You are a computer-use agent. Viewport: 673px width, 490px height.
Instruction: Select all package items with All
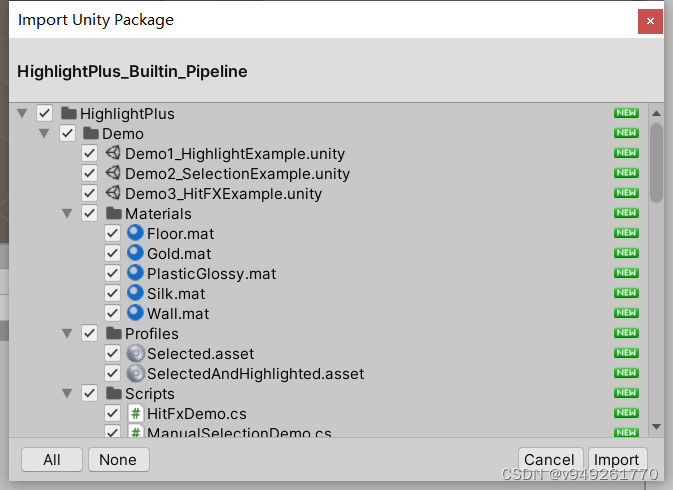[x=52, y=460]
